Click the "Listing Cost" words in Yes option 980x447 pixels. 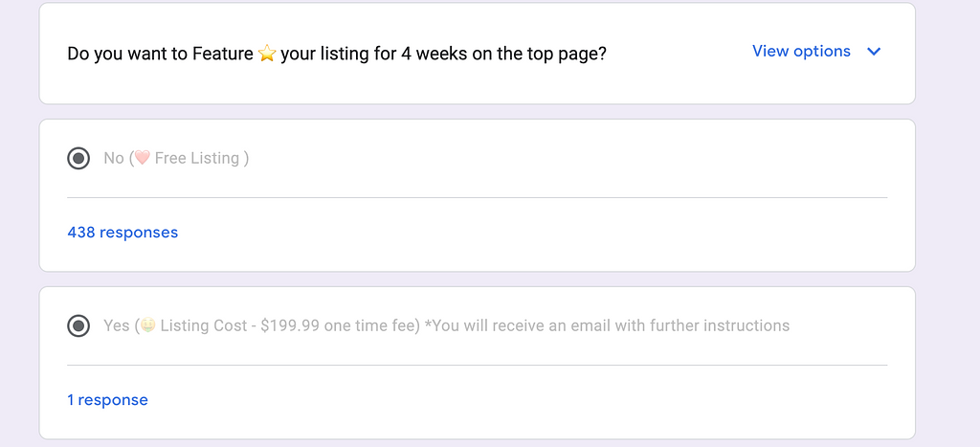point(204,325)
